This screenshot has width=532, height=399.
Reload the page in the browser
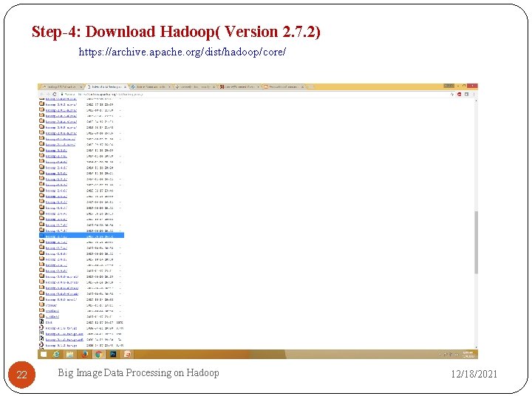[x=54, y=94]
